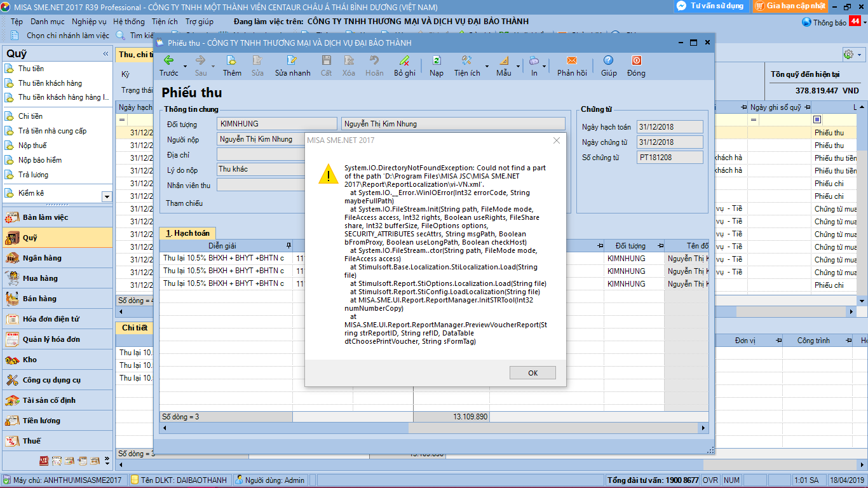Image resolution: width=868 pixels, height=488 pixels.
Task: Click the Trước back arrow icon
Action: pyautogui.click(x=168, y=60)
